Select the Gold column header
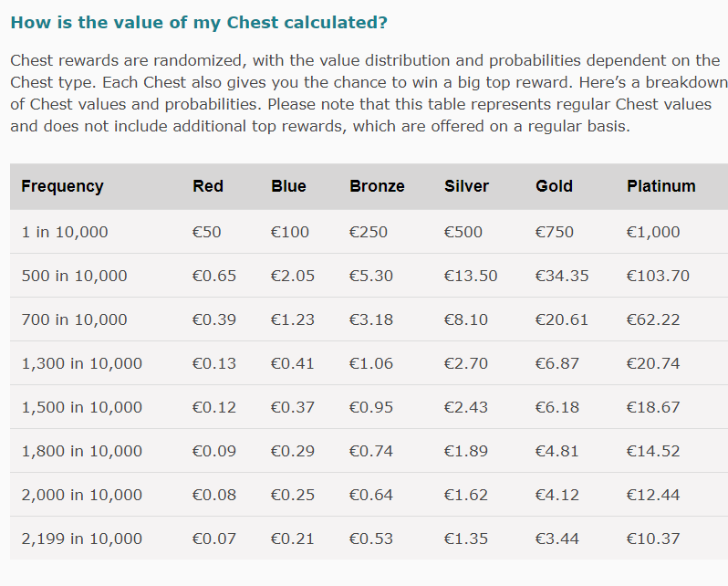This screenshot has height=586, width=728. tap(554, 186)
